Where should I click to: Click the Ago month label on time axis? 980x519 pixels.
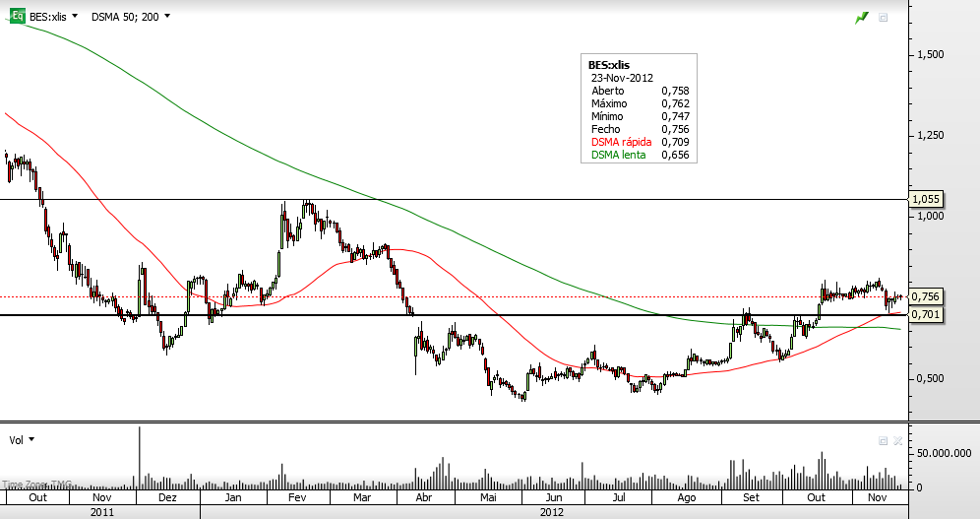(686, 497)
